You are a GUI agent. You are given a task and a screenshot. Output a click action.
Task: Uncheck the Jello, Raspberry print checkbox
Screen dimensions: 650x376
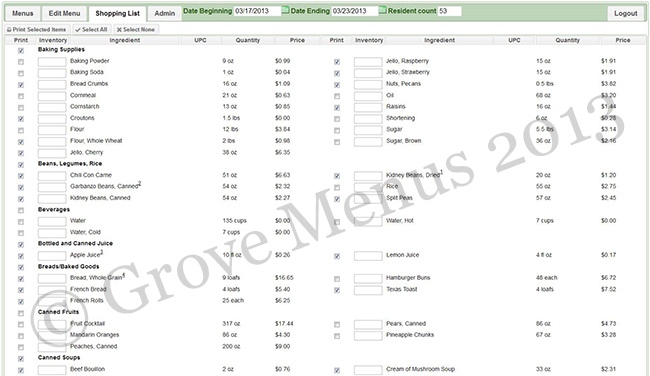coord(337,62)
